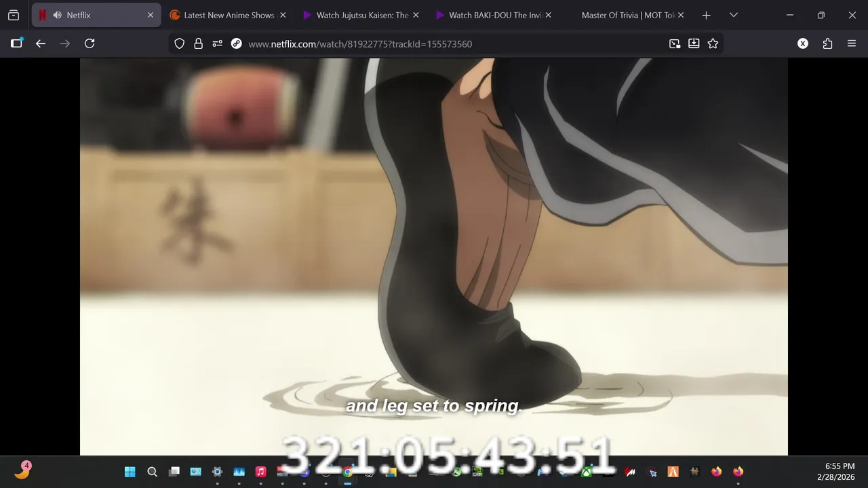Go back one page

coord(41,43)
